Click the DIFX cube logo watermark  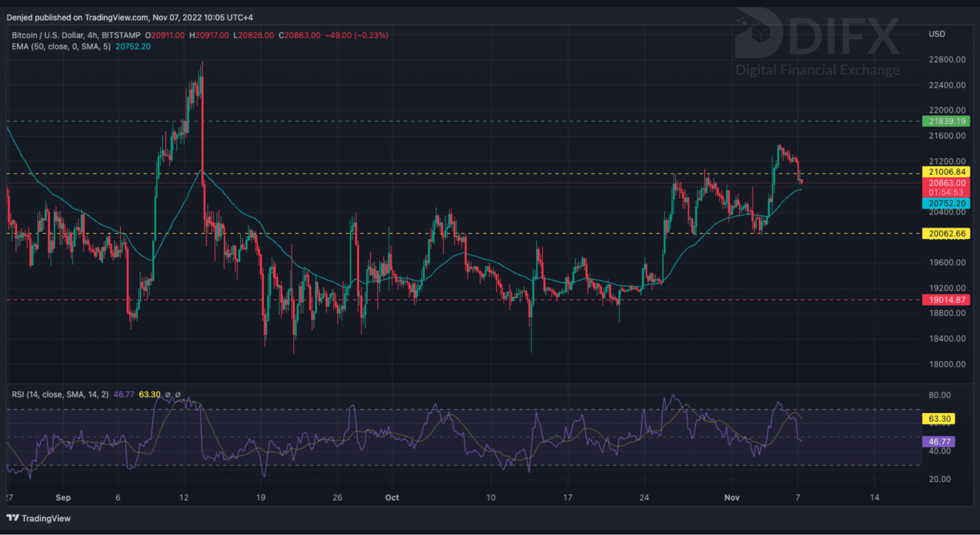759,33
